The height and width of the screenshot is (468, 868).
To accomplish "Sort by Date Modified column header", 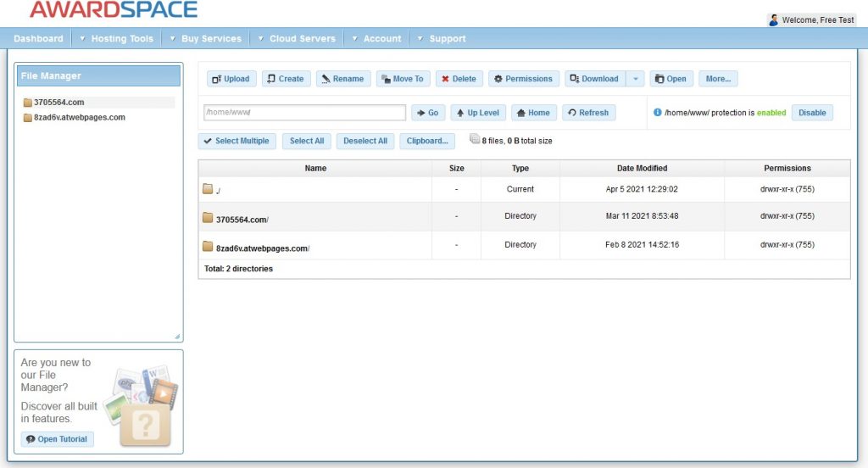I will pos(643,169).
